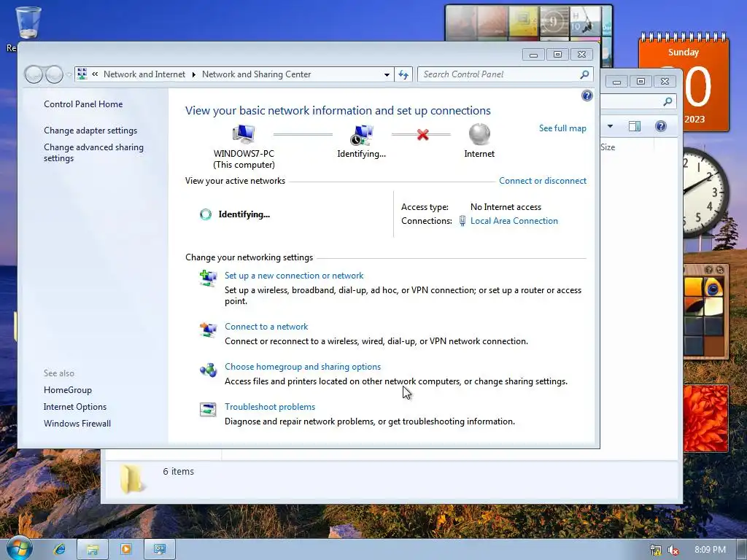This screenshot has width=747, height=560.
Task: Toggle preview pane in background Explorer window
Action: [x=635, y=126]
